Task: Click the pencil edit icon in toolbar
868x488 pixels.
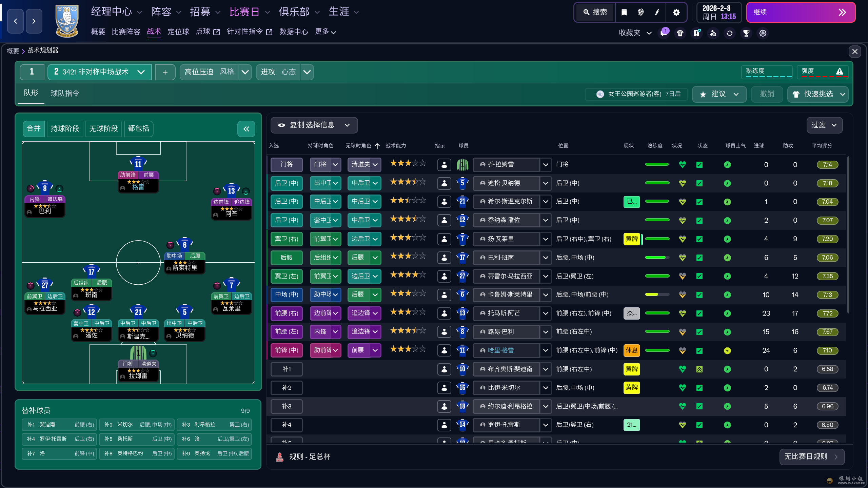Action: [x=657, y=13]
